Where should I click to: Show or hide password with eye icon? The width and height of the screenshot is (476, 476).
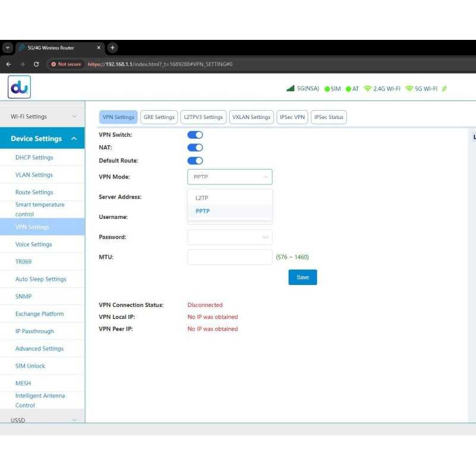click(x=265, y=237)
